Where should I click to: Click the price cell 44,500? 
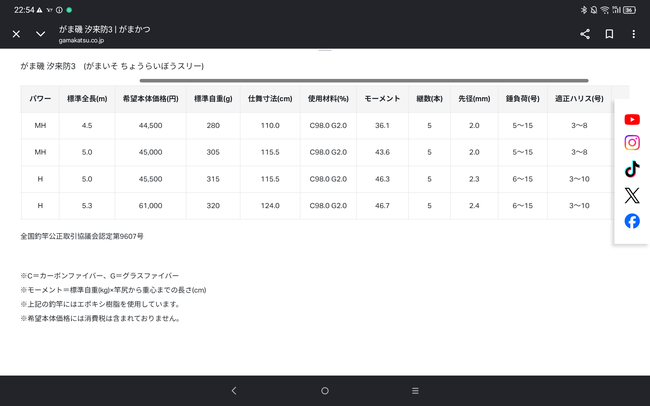[150, 125]
